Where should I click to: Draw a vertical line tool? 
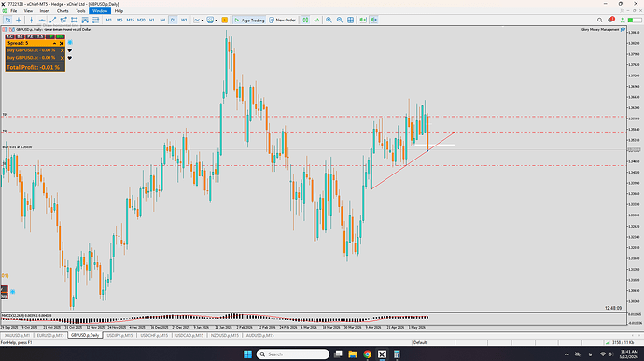(x=31, y=20)
